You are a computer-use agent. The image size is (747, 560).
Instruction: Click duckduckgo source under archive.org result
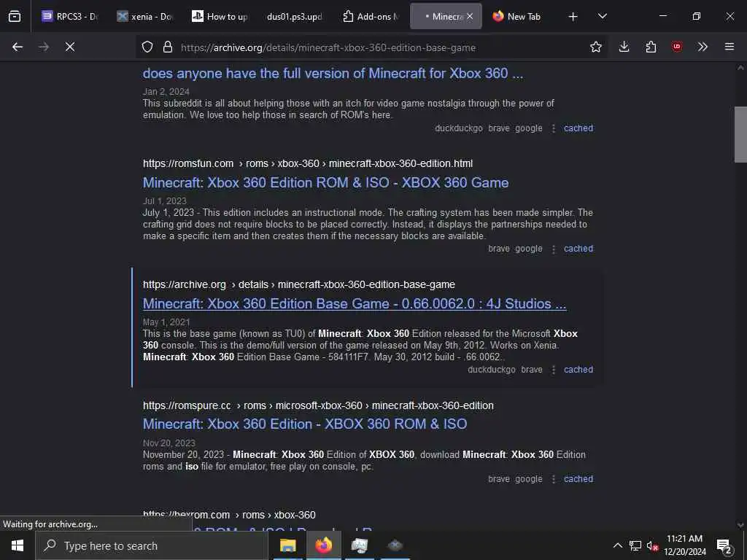(x=491, y=370)
